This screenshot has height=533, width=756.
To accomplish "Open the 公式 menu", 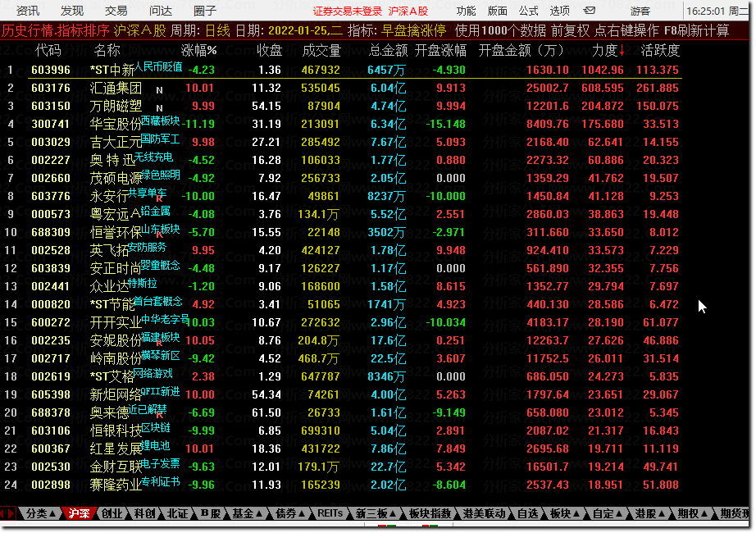I will (528, 11).
